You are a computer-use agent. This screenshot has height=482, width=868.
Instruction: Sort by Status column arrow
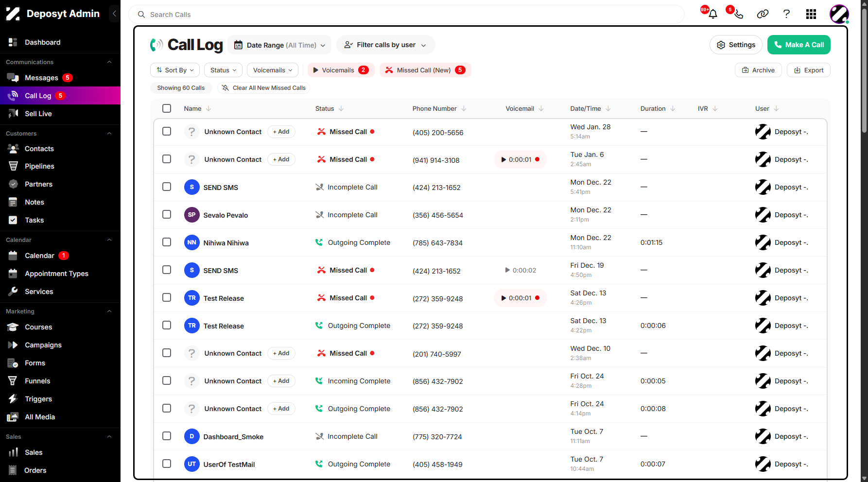tap(341, 108)
